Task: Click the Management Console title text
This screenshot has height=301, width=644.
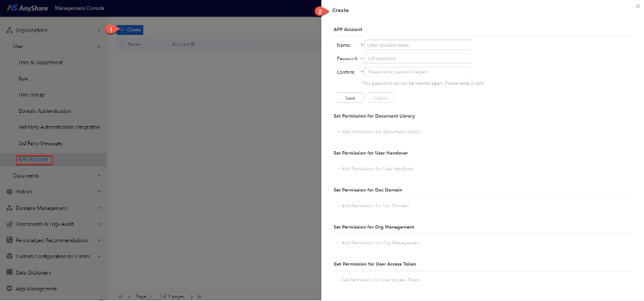Action: (80, 8)
